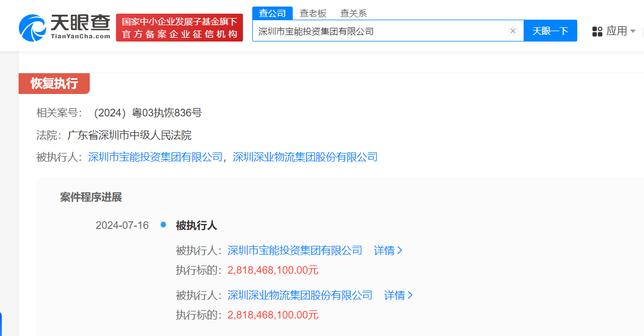Open the 应用 apps grid icon
The height and width of the screenshot is (336, 644).
click(x=597, y=31)
